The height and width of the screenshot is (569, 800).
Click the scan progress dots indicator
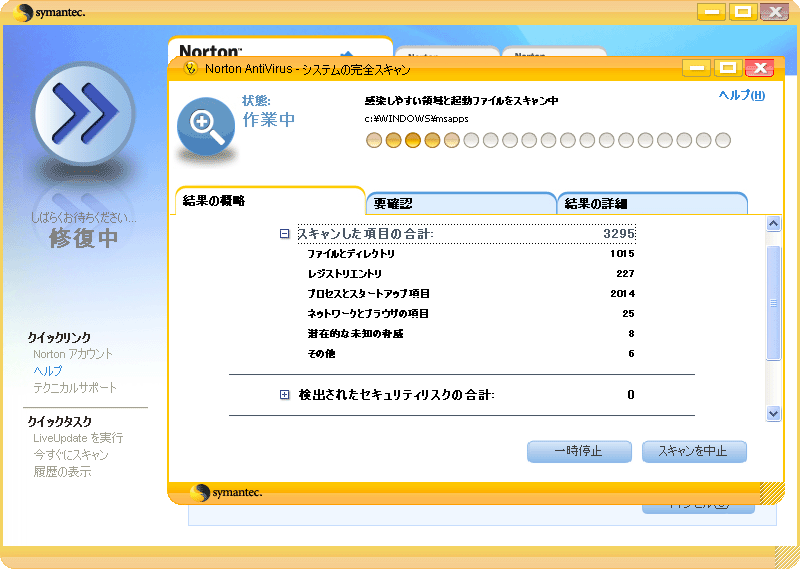point(548,140)
